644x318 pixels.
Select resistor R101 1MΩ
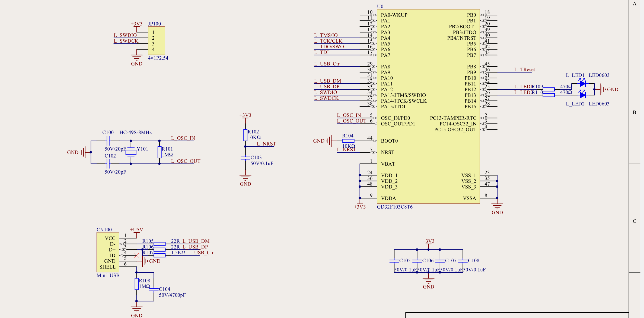160,152
